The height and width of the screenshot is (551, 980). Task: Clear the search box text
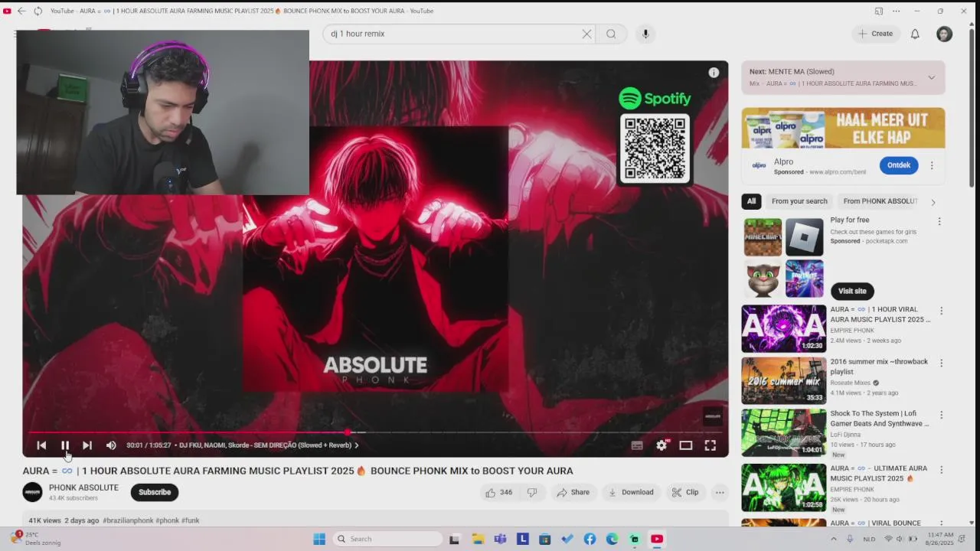tap(586, 34)
